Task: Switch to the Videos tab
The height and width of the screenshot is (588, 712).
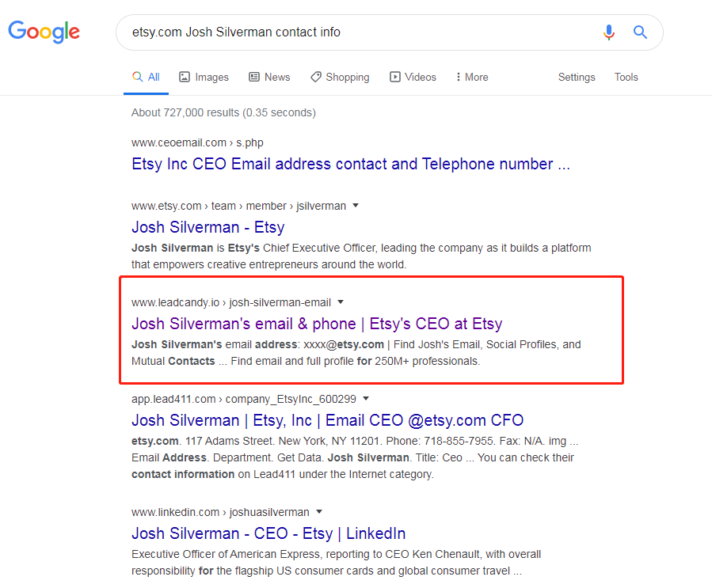Action: (x=413, y=77)
